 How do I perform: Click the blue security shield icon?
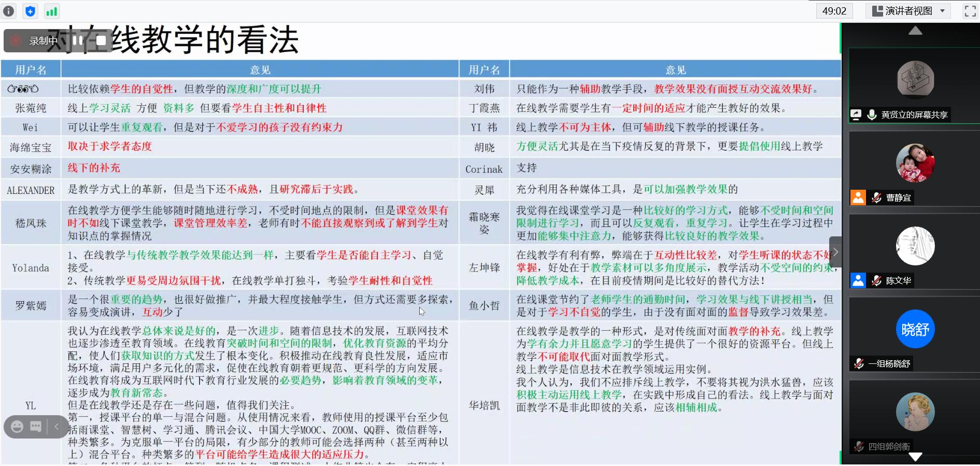click(x=30, y=11)
